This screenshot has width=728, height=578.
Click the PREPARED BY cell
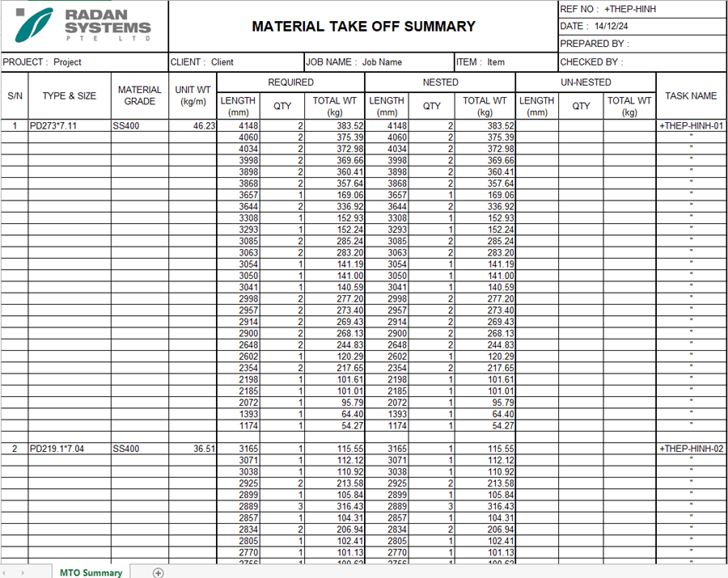click(x=642, y=44)
